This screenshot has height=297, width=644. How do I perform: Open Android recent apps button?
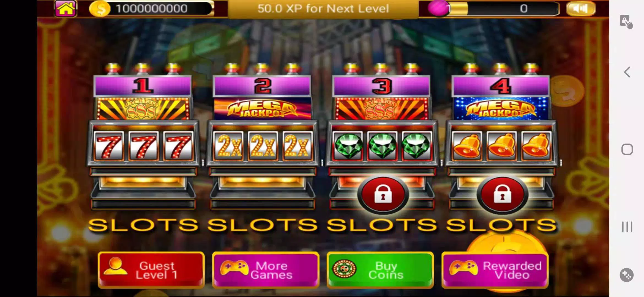(x=627, y=227)
